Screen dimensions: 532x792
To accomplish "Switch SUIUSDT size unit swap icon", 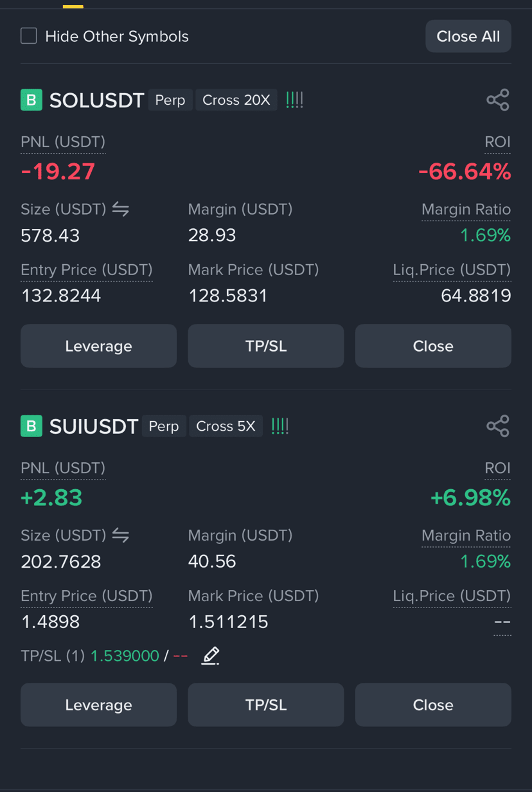I will point(121,535).
